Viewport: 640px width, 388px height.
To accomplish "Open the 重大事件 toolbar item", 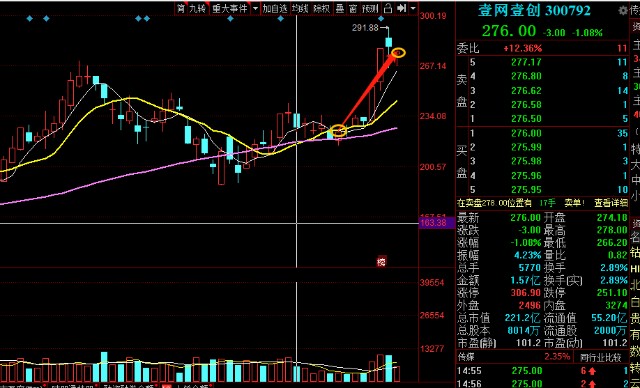I will [x=230, y=8].
